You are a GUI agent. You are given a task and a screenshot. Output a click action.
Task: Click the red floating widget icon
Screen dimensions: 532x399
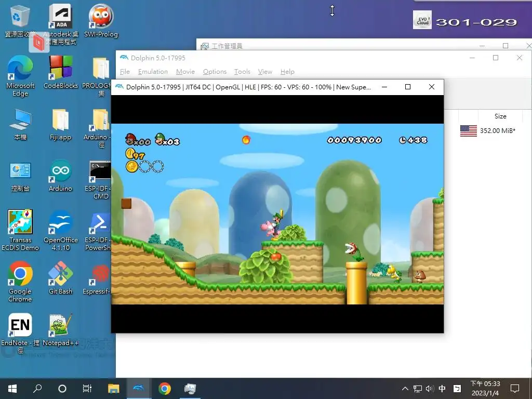click(39, 43)
